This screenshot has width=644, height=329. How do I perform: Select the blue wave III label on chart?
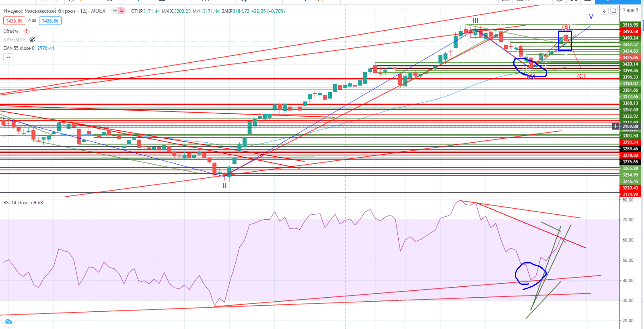pos(475,21)
